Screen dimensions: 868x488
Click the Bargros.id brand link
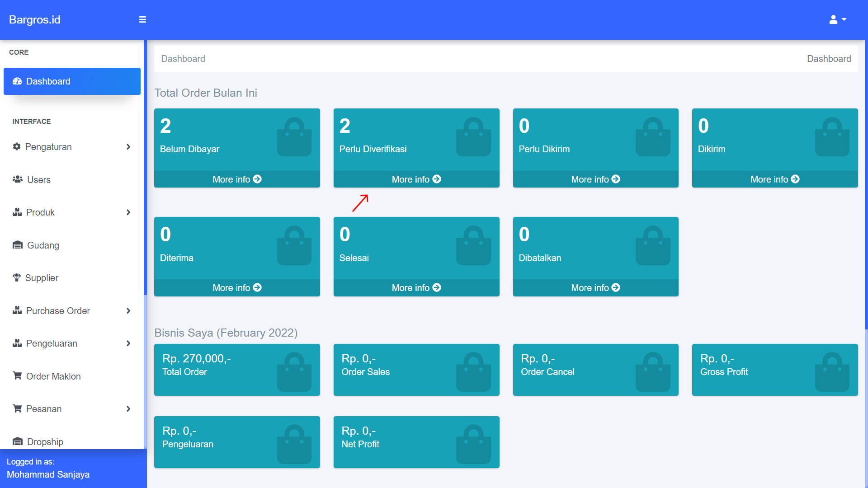click(x=35, y=19)
